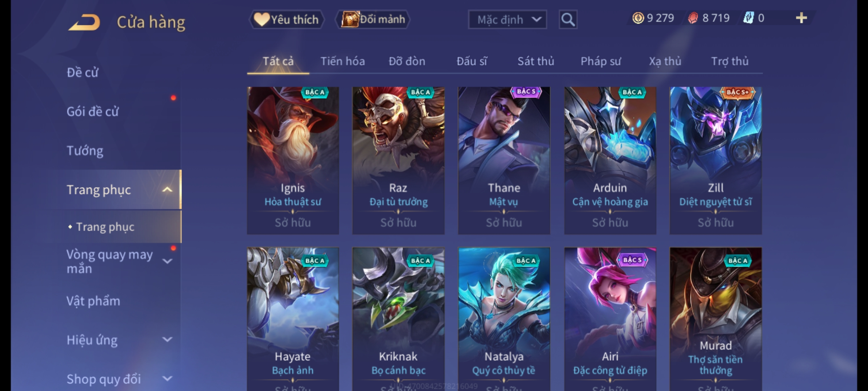Open the search magnifier icon
868x391 pixels.
tap(568, 20)
